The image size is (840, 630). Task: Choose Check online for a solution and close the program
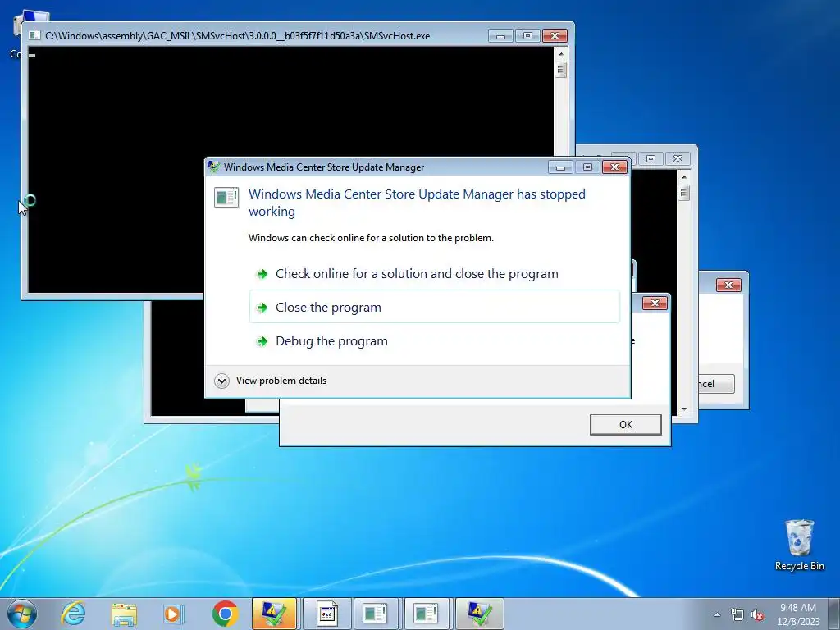click(x=417, y=274)
